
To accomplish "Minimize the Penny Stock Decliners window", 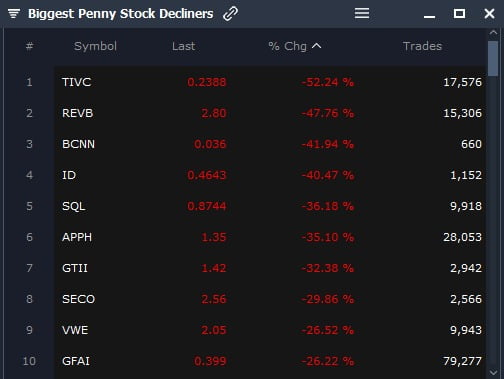I will (429, 16).
